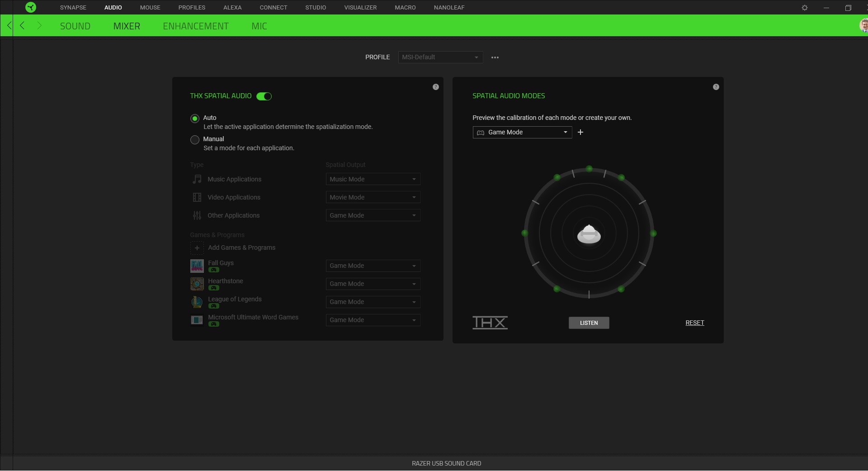Click Add Games & Programs label
This screenshot has height=471, width=868.
241,247
